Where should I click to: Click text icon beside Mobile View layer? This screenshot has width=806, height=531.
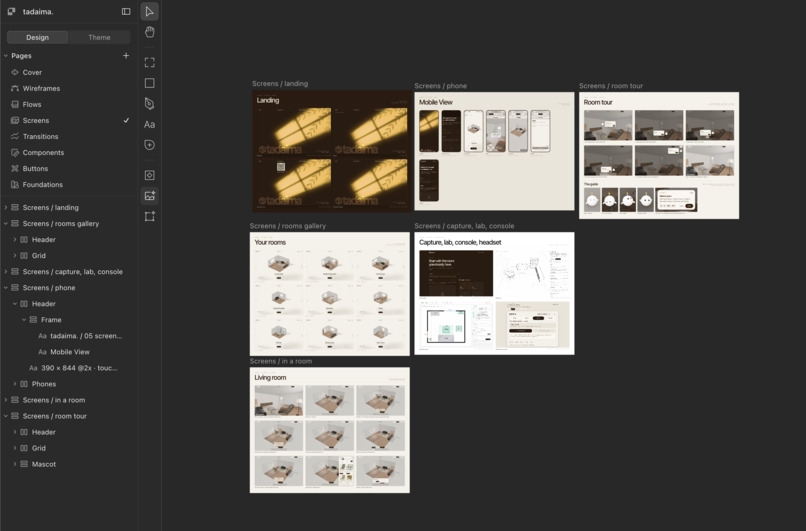[43, 352]
